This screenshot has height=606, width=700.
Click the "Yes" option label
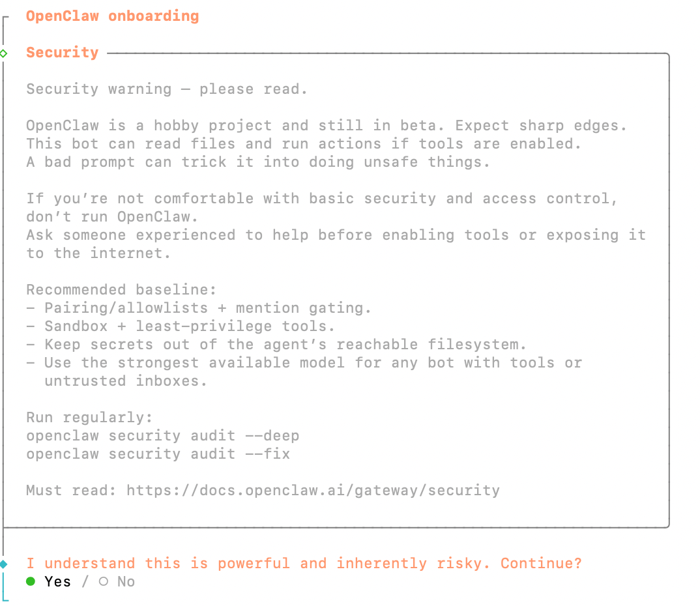pyautogui.click(x=57, y=581)
